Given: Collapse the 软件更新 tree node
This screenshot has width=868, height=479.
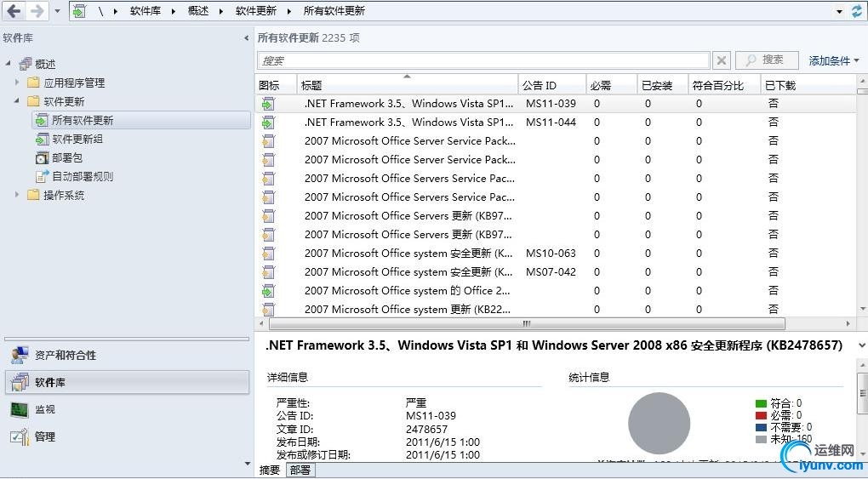Looking at the screenshot, I should (17, 100).
